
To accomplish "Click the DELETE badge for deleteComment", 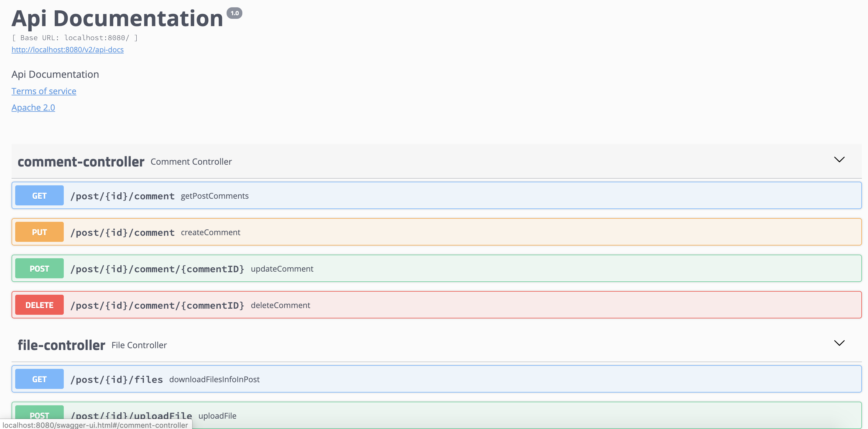I will (39, 305).
